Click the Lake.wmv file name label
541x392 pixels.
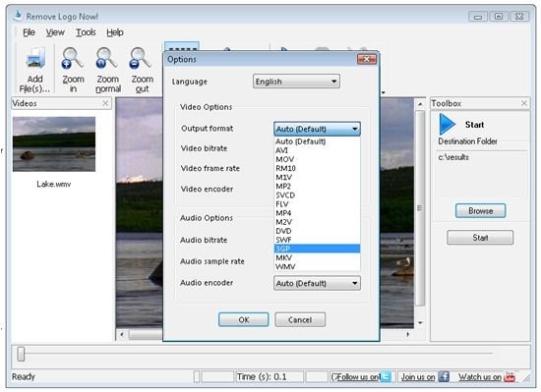pos(54,184)
